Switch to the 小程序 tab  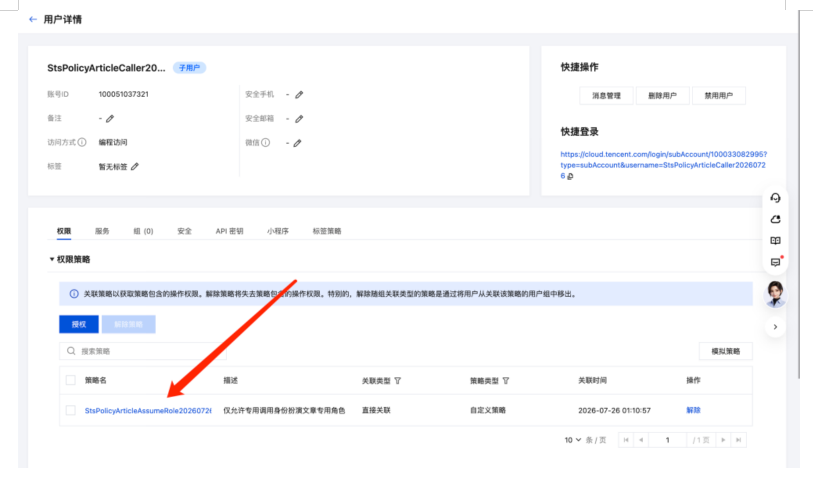(278, 231)
